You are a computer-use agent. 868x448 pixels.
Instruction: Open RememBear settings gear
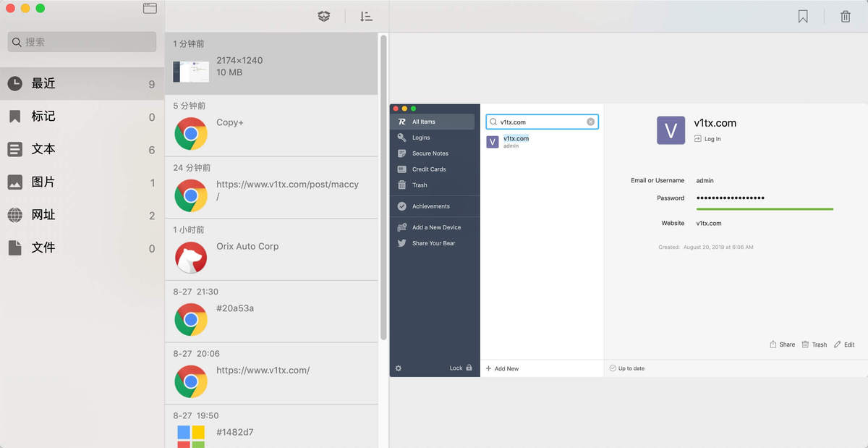point(399,368)
